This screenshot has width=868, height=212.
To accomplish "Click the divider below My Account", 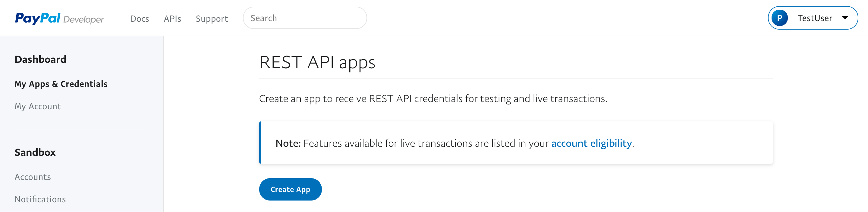I will [x=81, y=129].
